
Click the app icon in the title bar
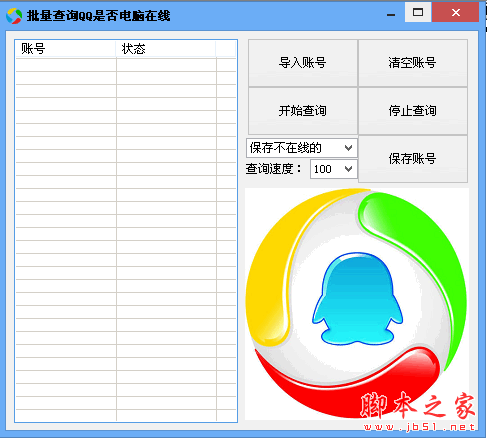[14, 16]
